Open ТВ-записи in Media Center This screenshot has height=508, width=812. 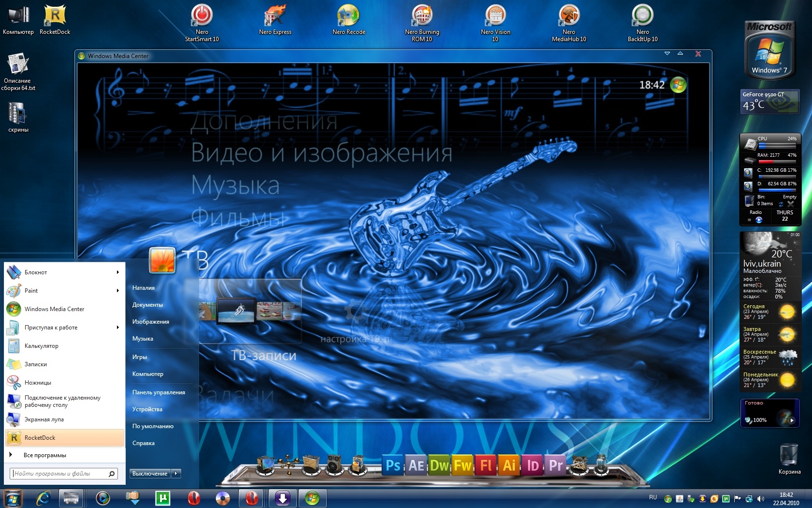[x=263, y=356]
